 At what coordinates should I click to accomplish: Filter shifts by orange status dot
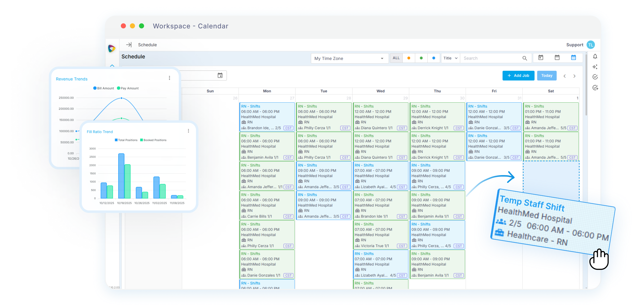(409, 58)
